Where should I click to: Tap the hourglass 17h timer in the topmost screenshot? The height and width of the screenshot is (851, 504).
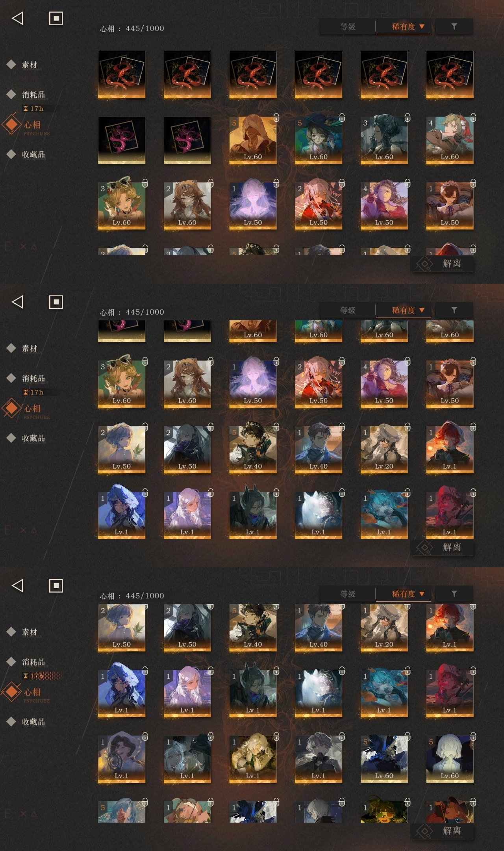coord(33,108)
